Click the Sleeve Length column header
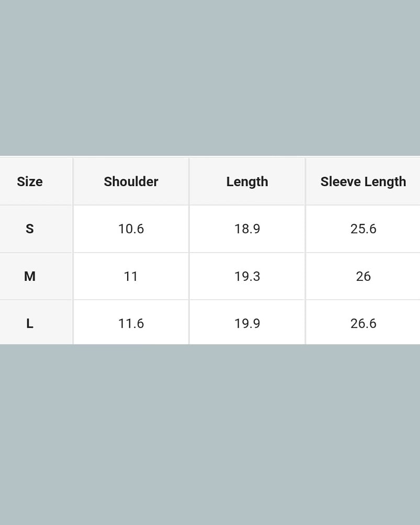The height and width of the screenshot is (525, 420). coord(363,181)
